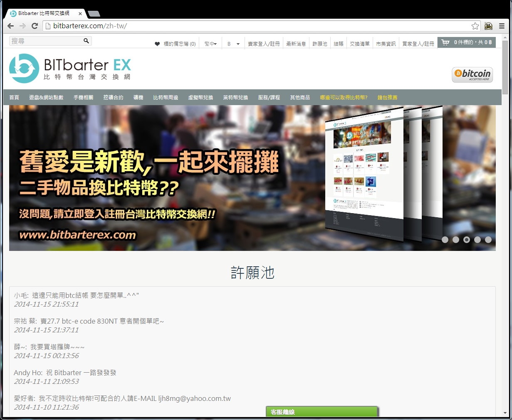
Task: Click the heart wishlist icon
Action: [157, 44]
